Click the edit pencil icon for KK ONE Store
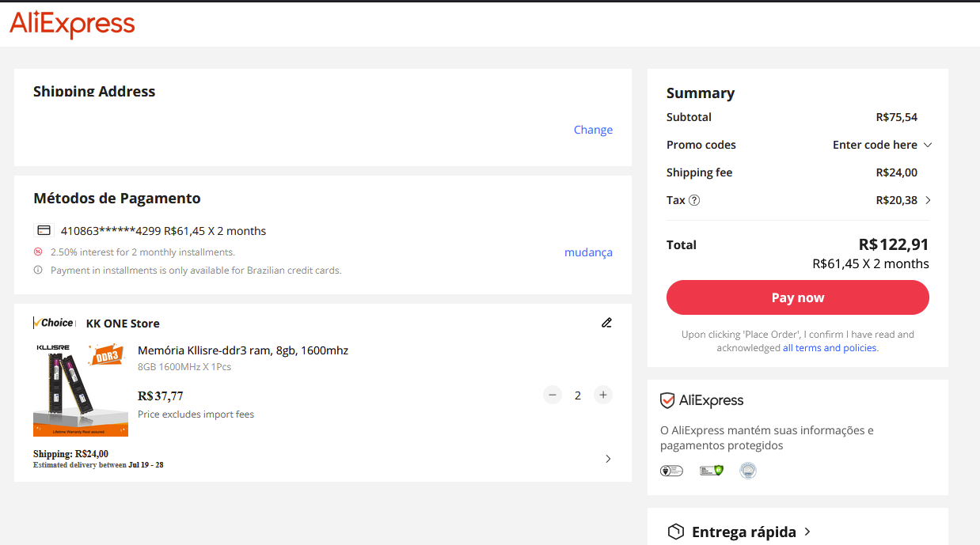 point(606,323)
